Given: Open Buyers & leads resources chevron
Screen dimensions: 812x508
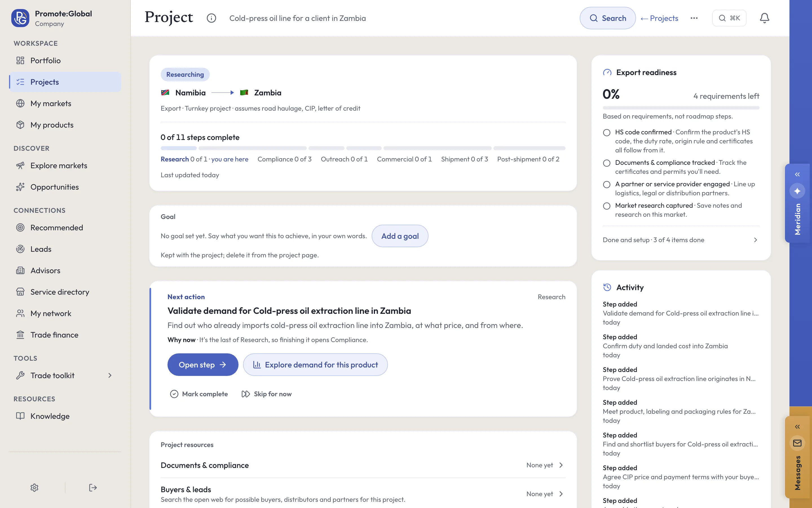Looking at the screenshot, I should pyautogui.click(x=561, y=494).
